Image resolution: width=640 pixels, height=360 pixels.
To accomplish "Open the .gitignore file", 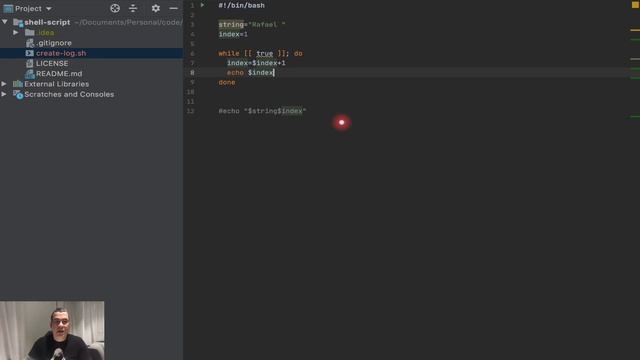I will point(53,43).
